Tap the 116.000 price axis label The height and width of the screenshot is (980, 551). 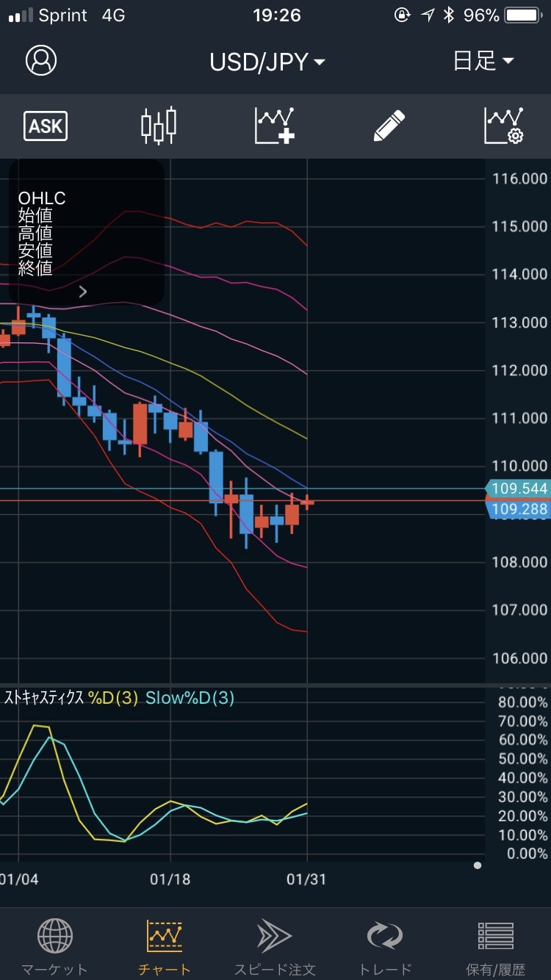click(519, 179)
